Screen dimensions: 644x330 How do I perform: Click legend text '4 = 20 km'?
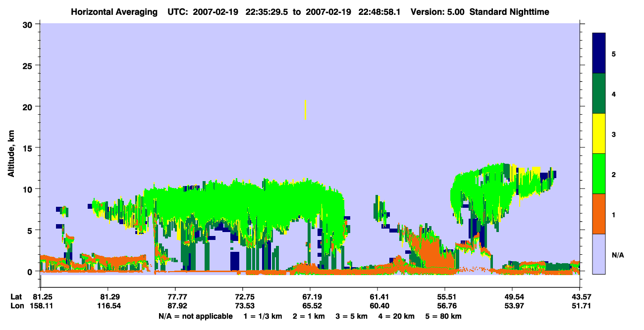pyautogui.click(x=397, y=316)
